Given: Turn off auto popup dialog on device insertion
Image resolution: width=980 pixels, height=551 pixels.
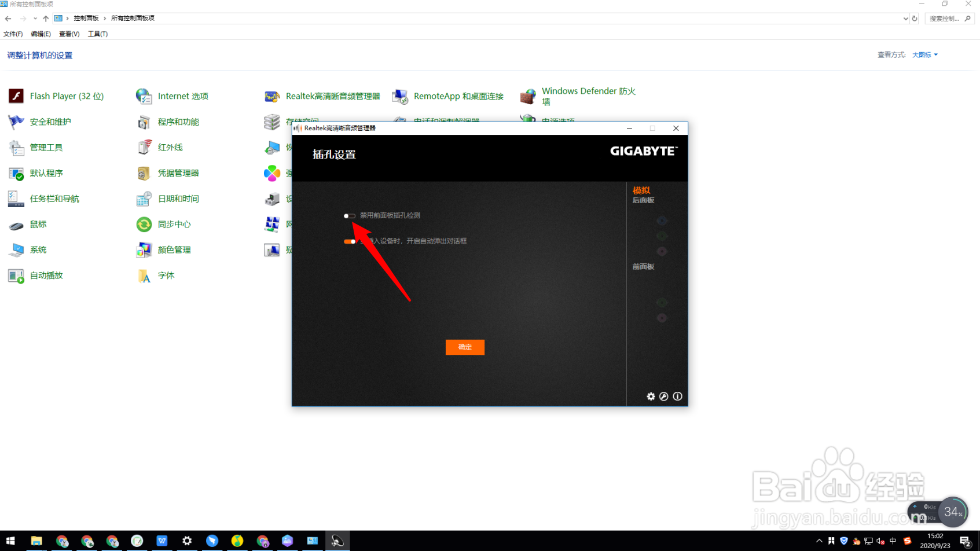Looking at the screenshot, I should (350, 241).
